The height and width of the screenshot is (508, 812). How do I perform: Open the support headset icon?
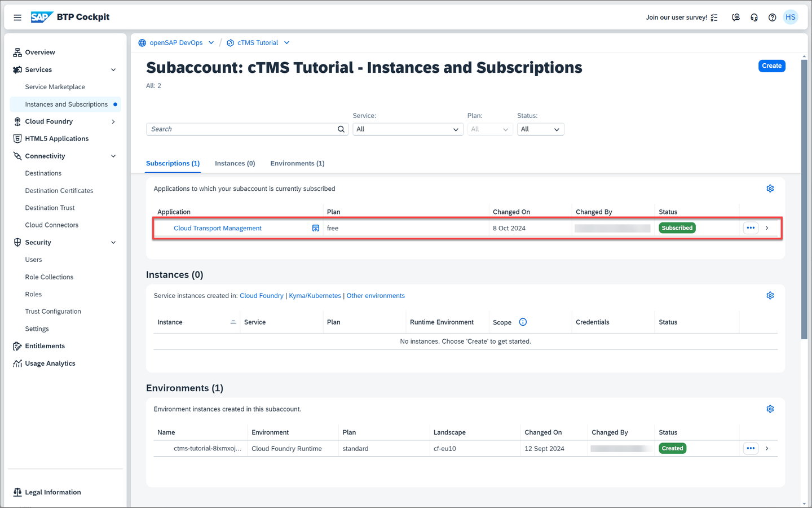coord(754,17)
